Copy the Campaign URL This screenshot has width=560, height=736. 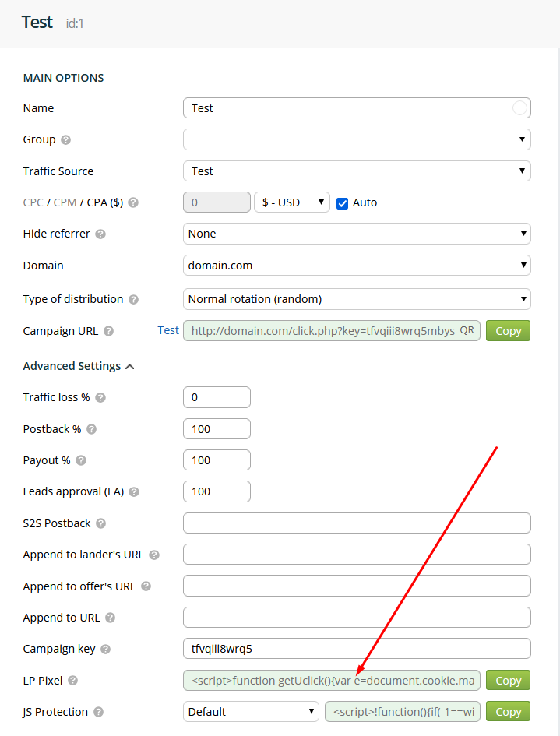(x=508, y=331)
